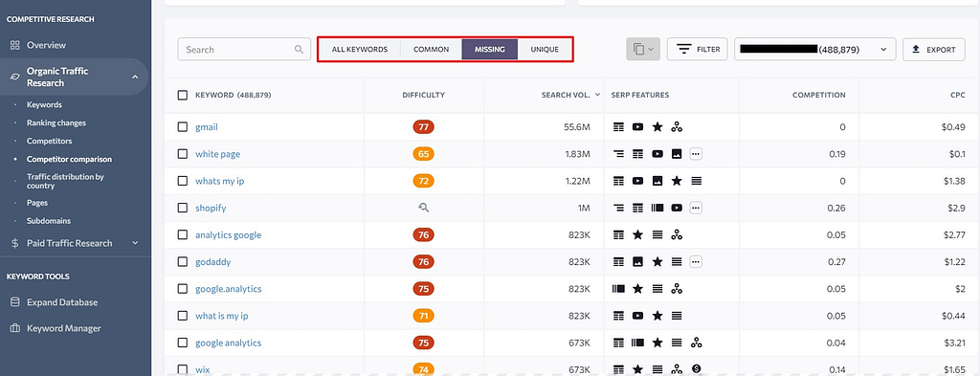The height and width of the screenshot is (376, 980).
Task: Open the gmail keyword link
Action: 207,127
